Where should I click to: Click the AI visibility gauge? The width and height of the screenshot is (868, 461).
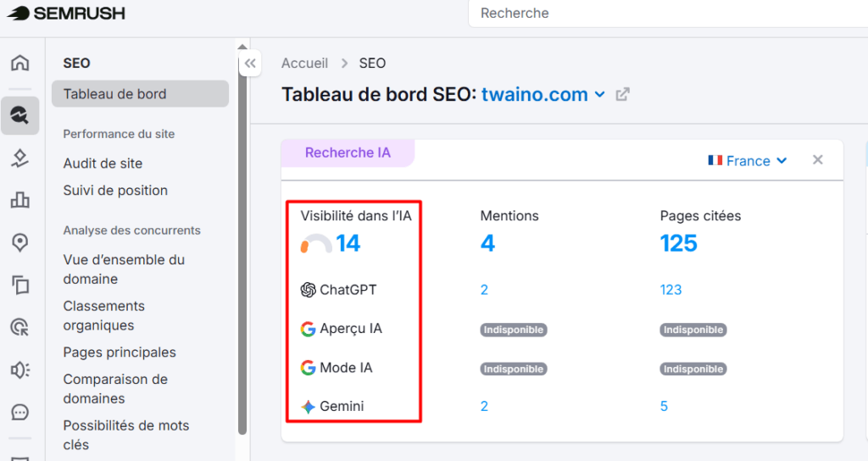[x=316, y=243]
